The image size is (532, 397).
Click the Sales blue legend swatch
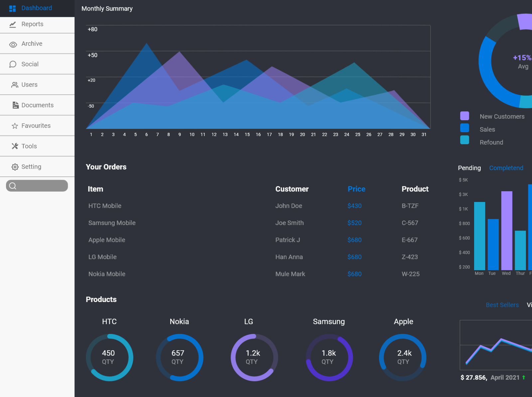pyautogui.click(x=465, y=128)
